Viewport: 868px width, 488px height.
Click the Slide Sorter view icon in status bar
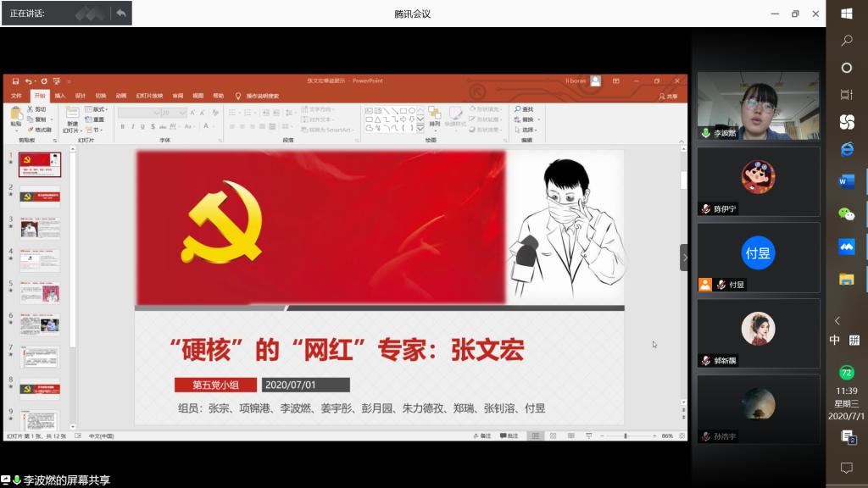pyautogui.click(x=551, y=435)
